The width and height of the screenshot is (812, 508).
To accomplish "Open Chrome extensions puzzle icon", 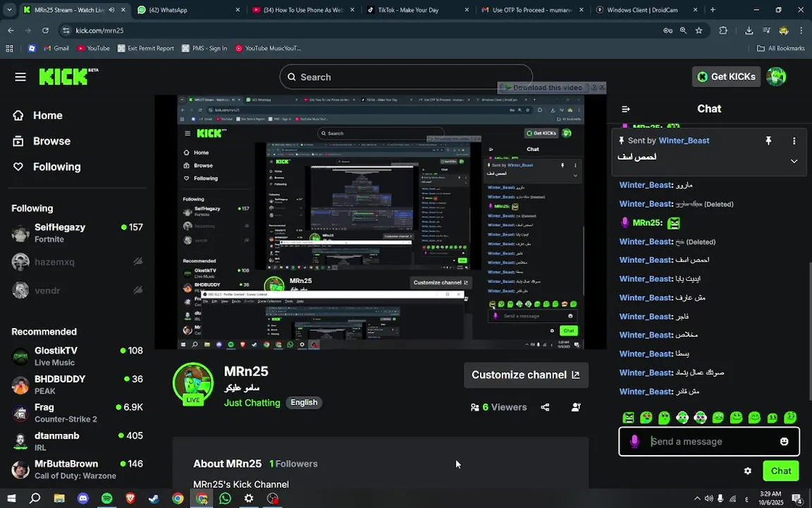I will point(723,30).
